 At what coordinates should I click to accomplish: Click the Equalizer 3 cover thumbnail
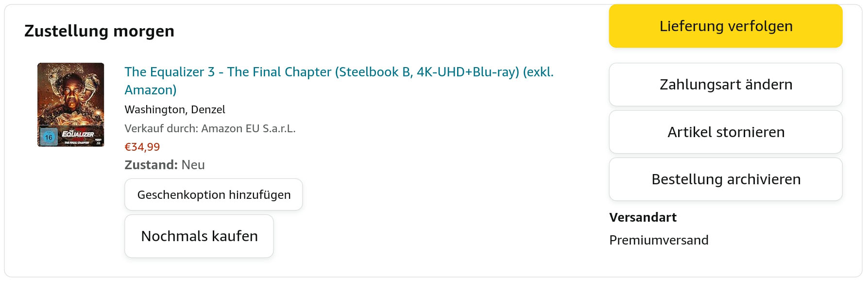tap(71, 105)
